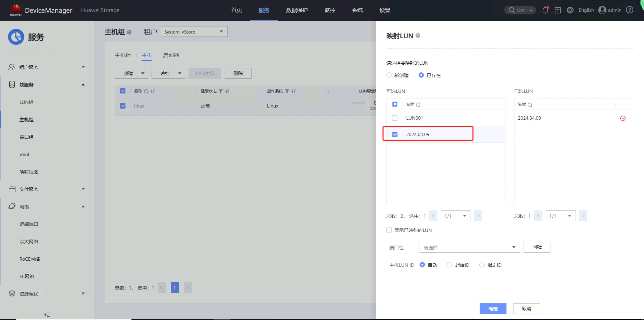Select the 指定ID radio option

click(x=482, y=265)
